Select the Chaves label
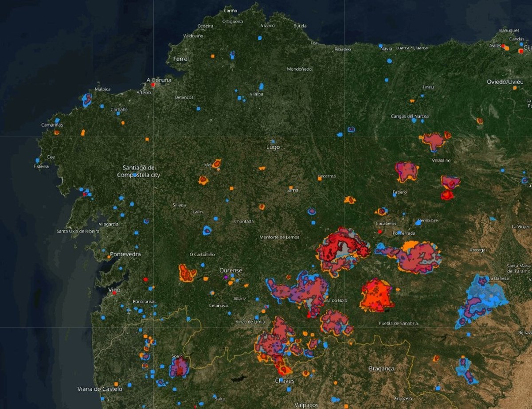 tap(285, 381)
